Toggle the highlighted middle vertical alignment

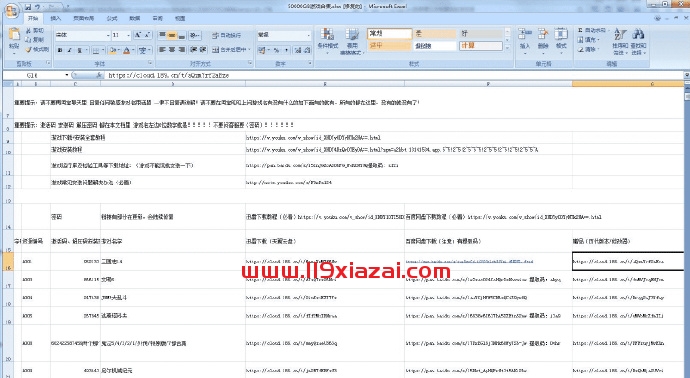[172, 35]
